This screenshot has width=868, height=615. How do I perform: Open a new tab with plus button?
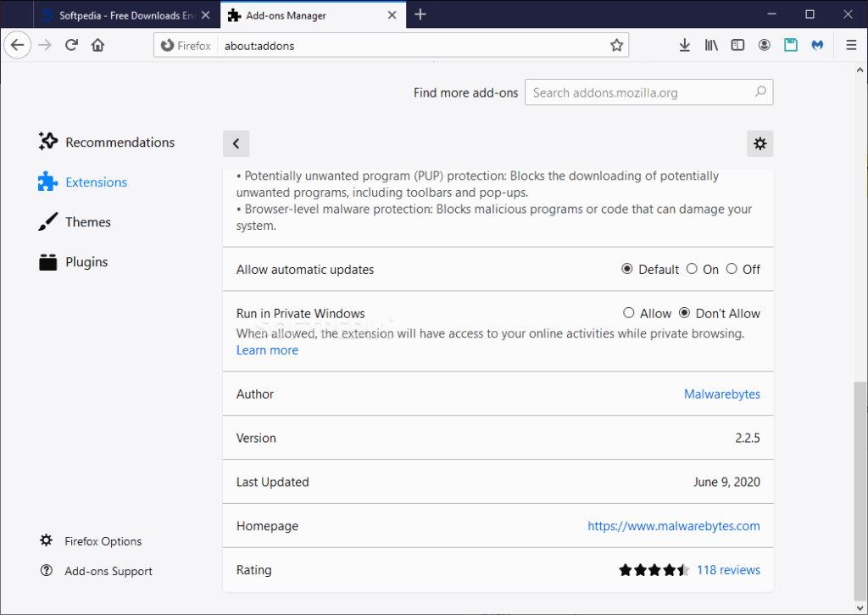(x=420, y=14)
